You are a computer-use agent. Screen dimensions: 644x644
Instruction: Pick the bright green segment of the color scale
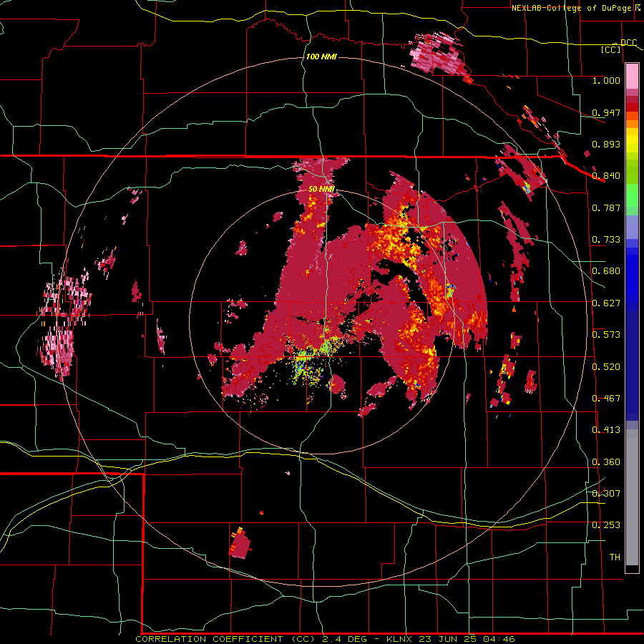(632, 195)
